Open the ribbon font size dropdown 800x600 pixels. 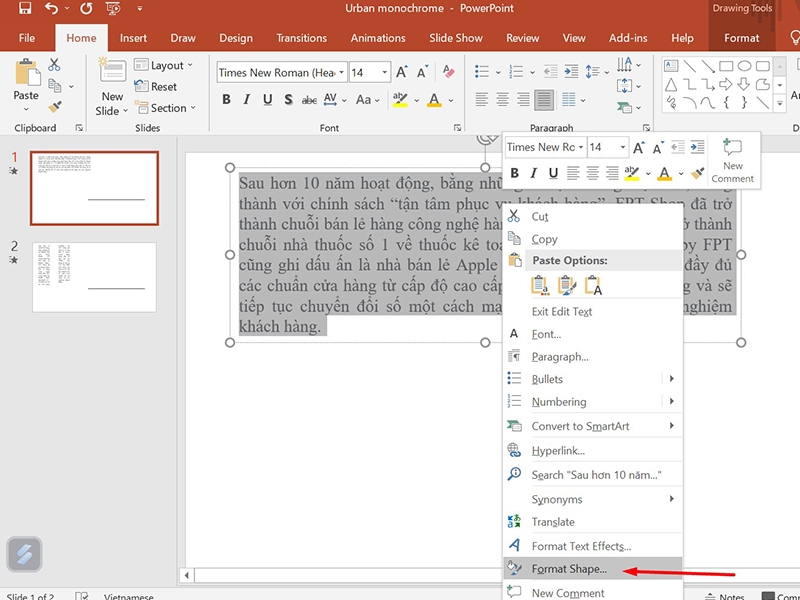[x=384, y=72]
